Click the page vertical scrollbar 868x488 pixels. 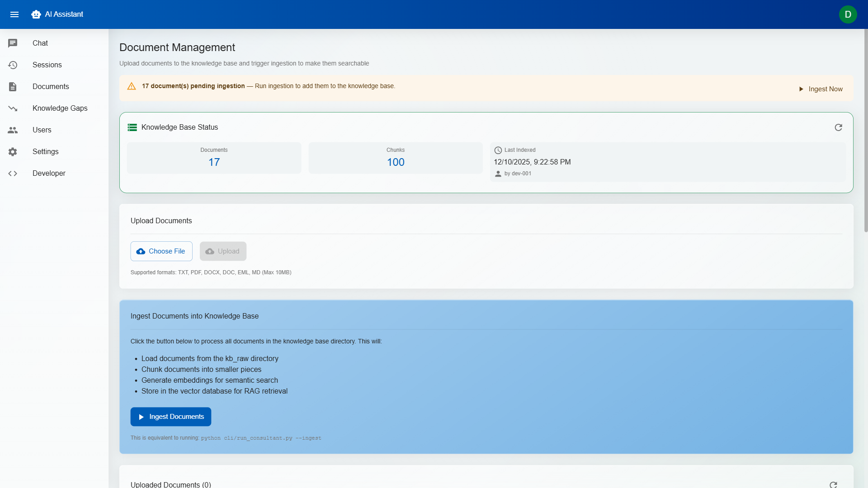866,131
